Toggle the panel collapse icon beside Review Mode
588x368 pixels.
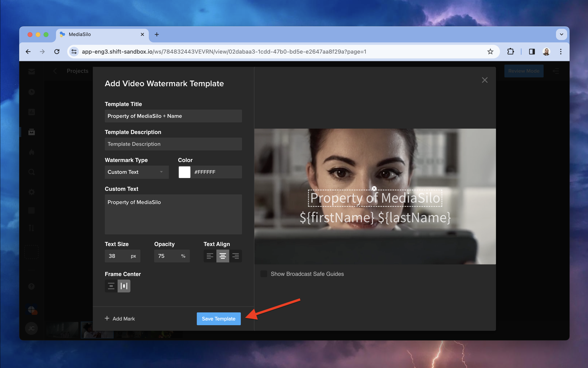[x=556, y=71]
